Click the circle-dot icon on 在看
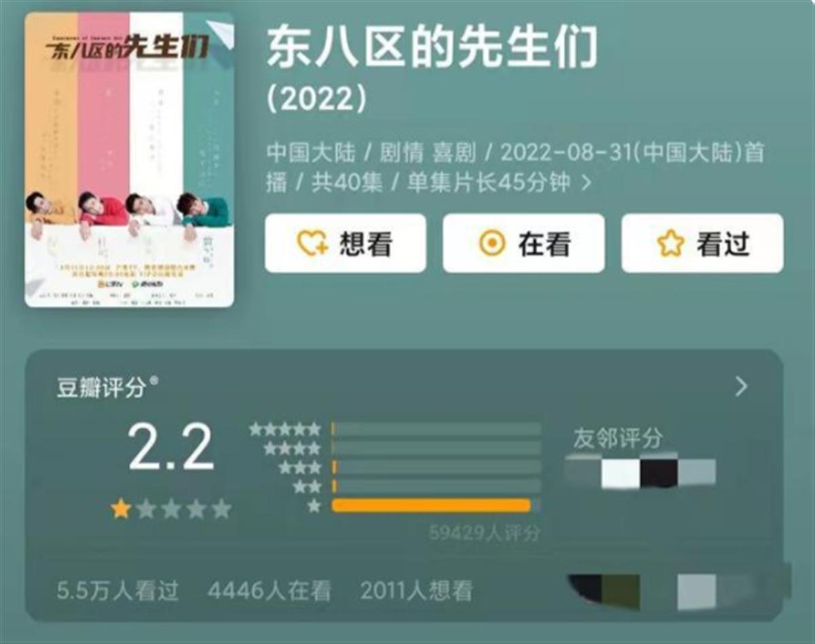 (x=492, y=244)
